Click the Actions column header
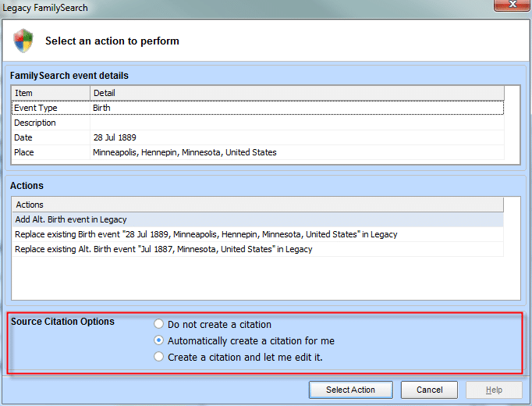Viewport: 532px width, 406px height. (x=258, y=205)
